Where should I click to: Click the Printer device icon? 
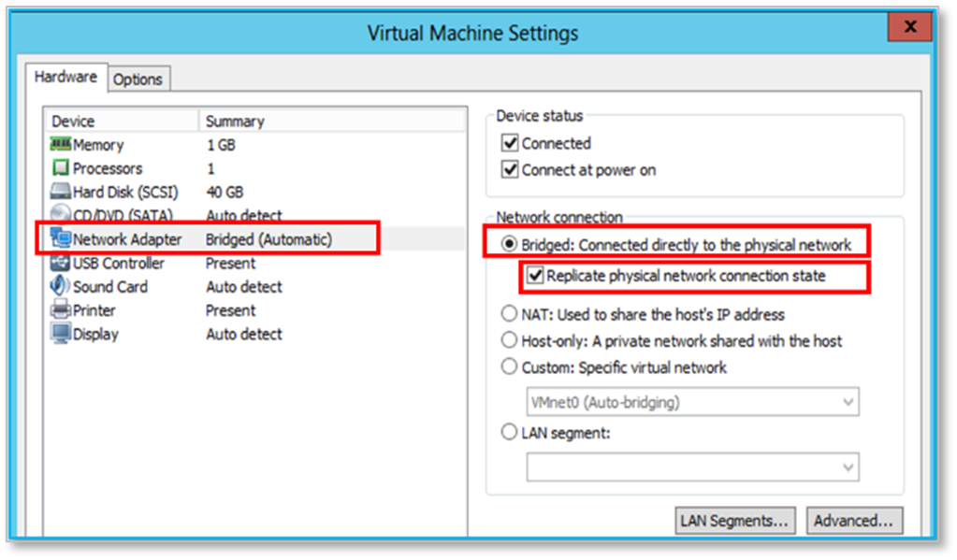[x=61, y=310]
